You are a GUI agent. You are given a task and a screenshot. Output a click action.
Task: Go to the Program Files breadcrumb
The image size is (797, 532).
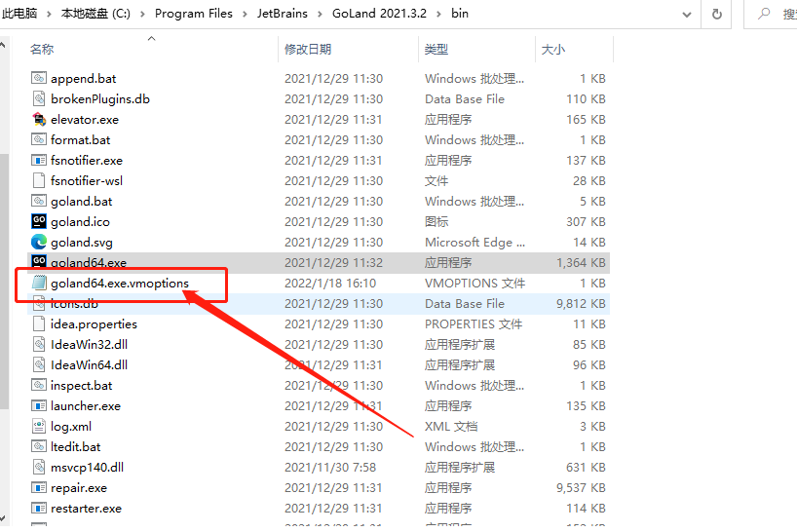tap(194, 14)
